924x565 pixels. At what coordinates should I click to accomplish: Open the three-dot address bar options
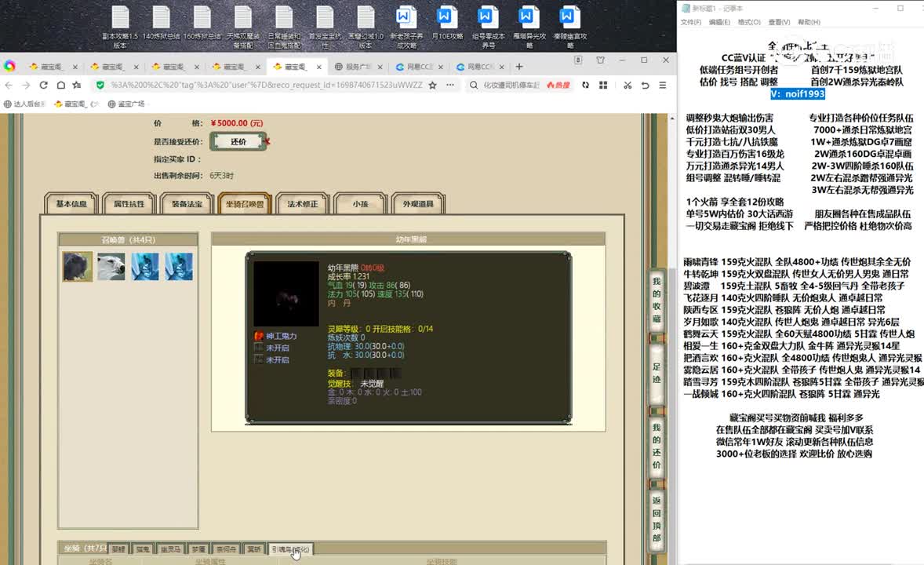click(450, 85)
